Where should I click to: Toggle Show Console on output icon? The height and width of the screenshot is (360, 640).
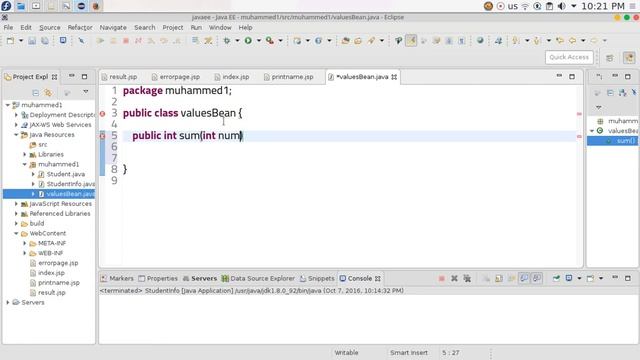coord(524,278)
